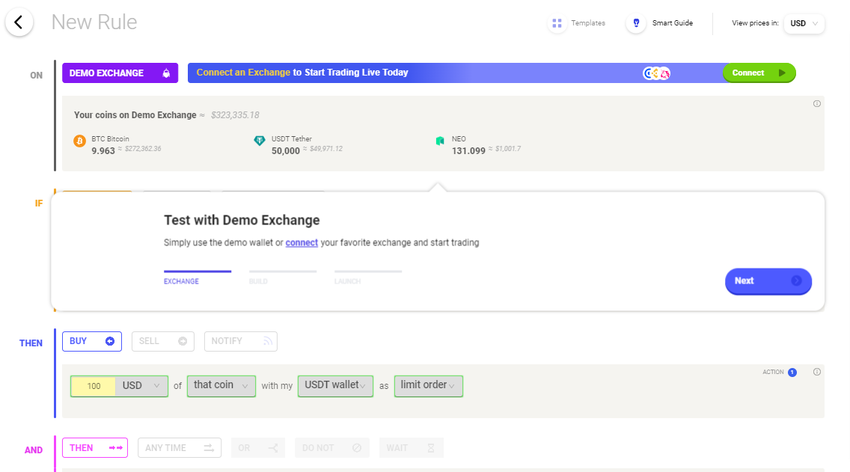Click the info icon in coins panel

[817, 104]
